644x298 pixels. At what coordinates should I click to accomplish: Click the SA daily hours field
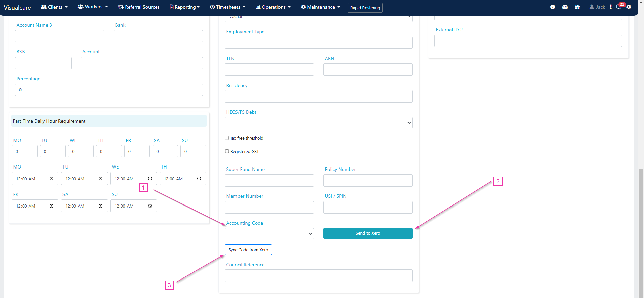tap(165, 151)
